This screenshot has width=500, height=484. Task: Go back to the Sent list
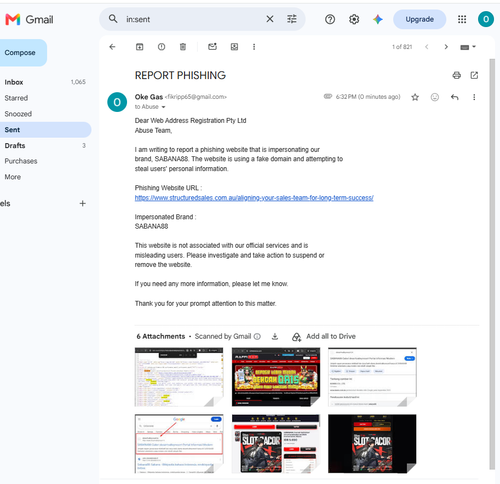(112, 47)
